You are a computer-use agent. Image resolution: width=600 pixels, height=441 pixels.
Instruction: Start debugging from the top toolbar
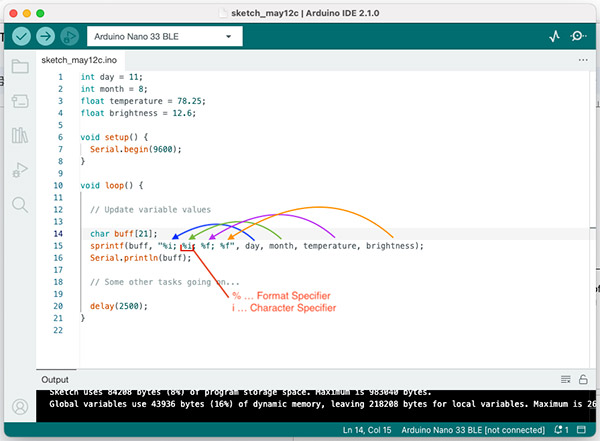tap(69, 36)
